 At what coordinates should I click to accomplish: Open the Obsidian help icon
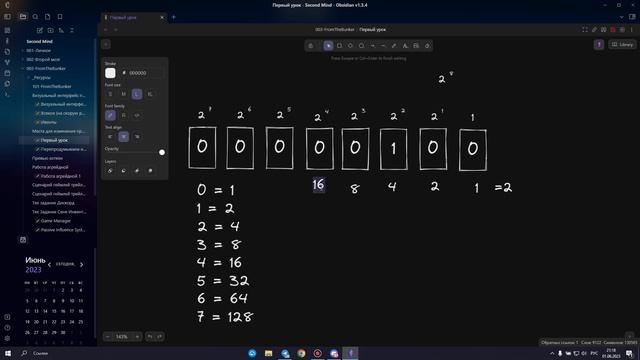7,328
